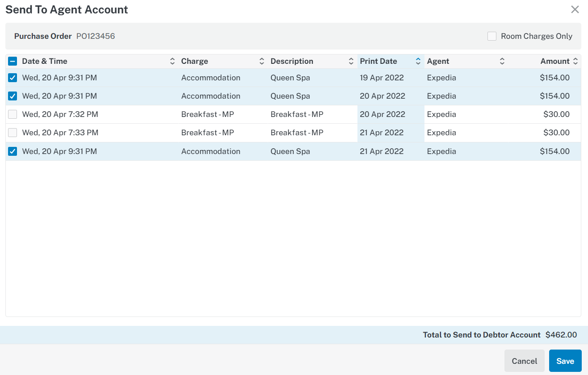This screenshot has width=588, height=375.
Task: Sort by Agent using its sort arrows
Action: [x=502, y=62]
